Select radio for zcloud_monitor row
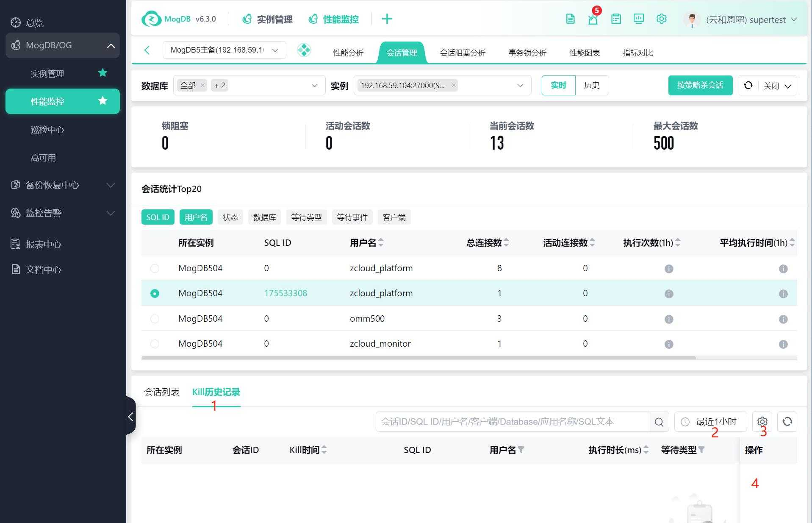This screenshot has height=523, width=812. pos(155,344)
